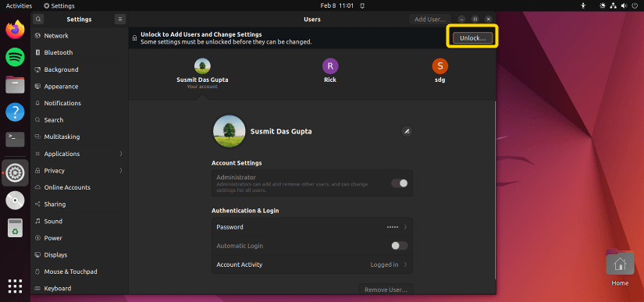Open the Help app in dock
Image resolution: width=644 pixels, height=302 pixels.
15,112
